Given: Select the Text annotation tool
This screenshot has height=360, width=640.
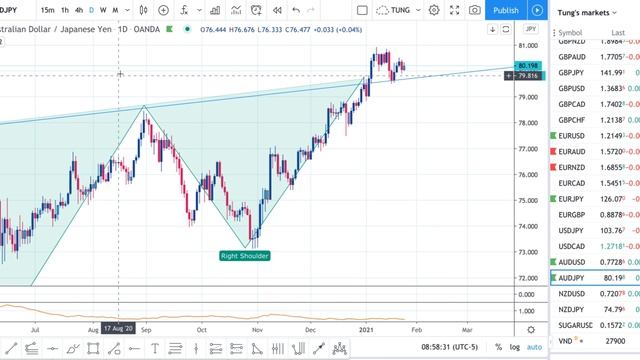Looking at the screenshot, I should [x=155, y=348].
